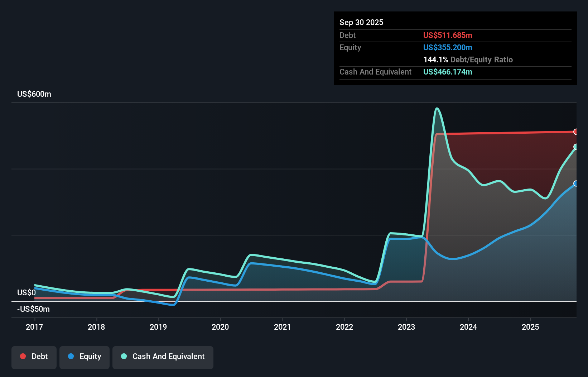This screenshot has height=377, width=588.
Task: Toggle the Debt series visibility
Action: point(34,357)
